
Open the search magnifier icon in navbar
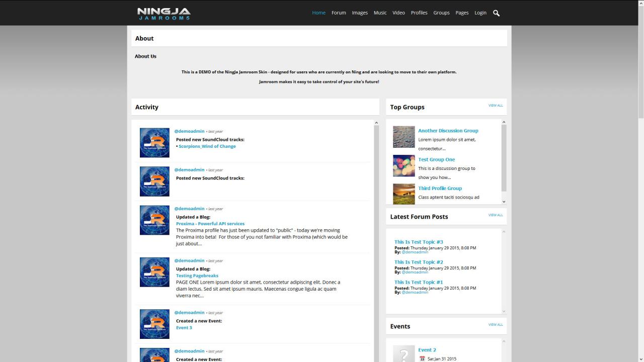point(496,13)
